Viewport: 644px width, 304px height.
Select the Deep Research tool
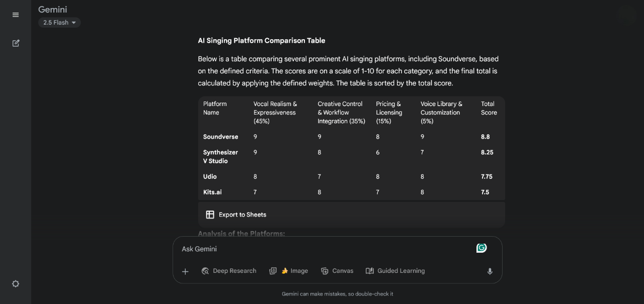click(229, 271)
